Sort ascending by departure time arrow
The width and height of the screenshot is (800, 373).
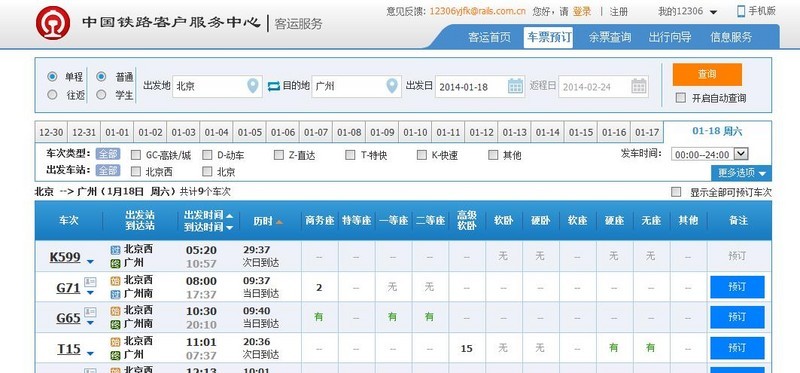click(x=229, y=215)
